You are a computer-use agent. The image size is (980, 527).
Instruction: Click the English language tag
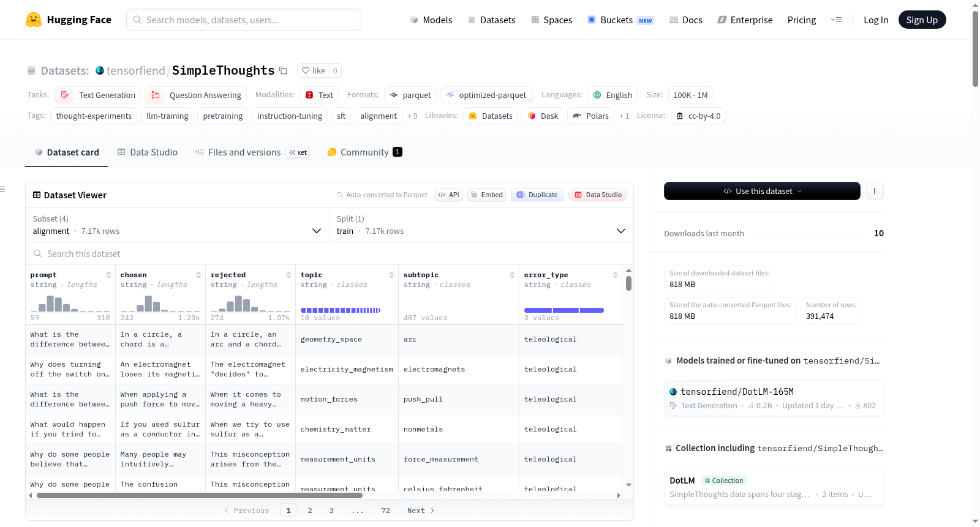[612, 95]
